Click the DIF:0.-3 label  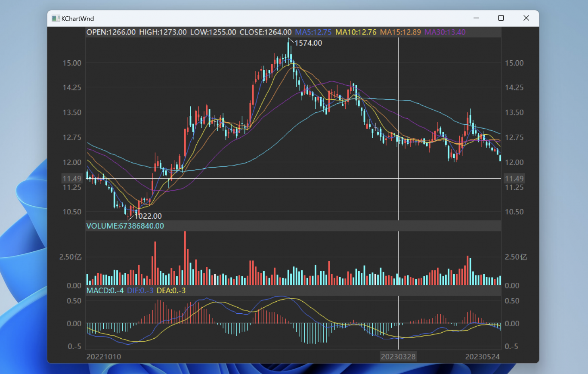[x=140, y=291]
